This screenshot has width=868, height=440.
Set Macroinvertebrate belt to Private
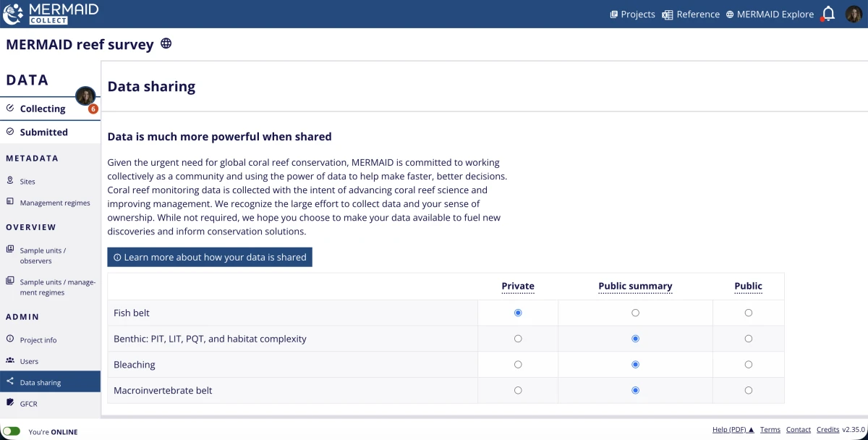pyautogui.click(x=518, y=390)
